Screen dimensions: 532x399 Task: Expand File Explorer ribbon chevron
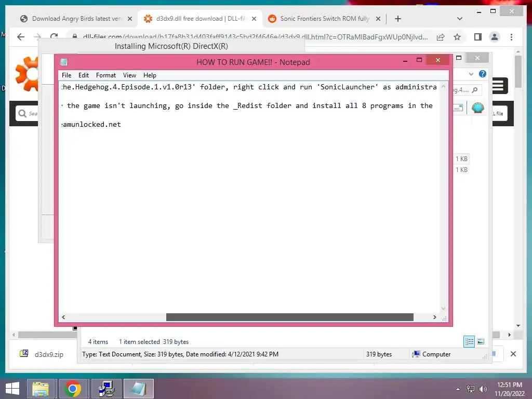pos(471,74)
